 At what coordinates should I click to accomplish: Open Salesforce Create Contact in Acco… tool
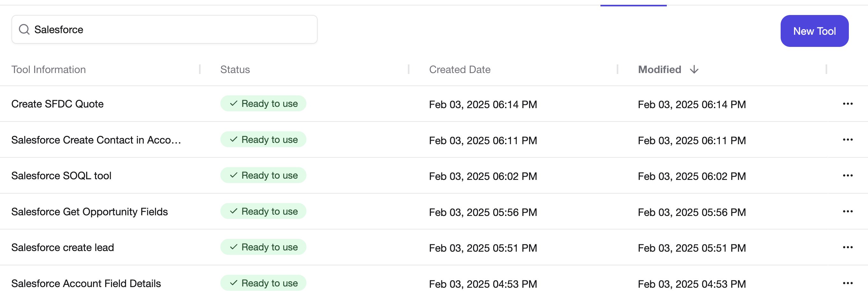click(96, 140)
